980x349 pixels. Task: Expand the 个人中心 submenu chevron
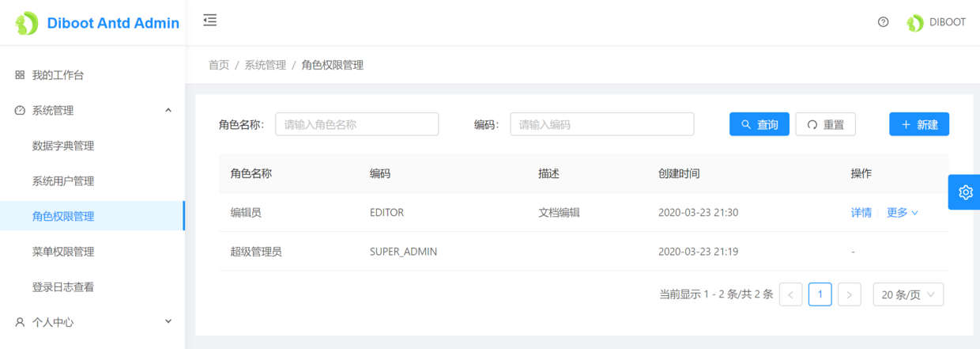click(x=168, y=321)
